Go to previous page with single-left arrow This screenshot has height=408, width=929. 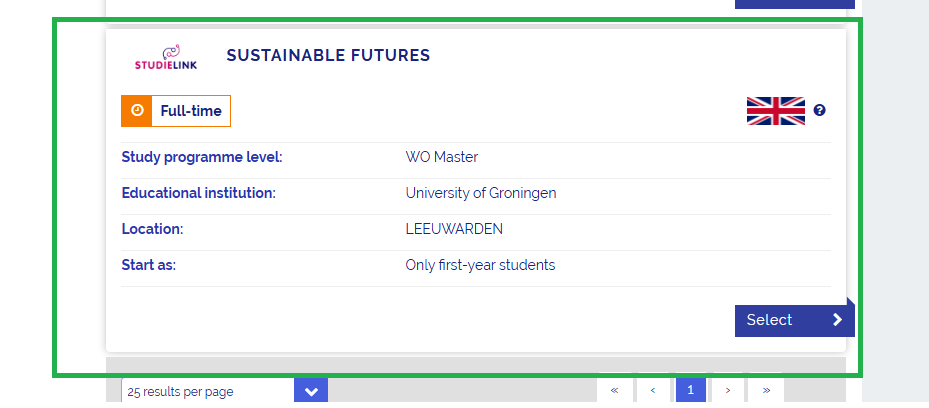tap(652, 391)
